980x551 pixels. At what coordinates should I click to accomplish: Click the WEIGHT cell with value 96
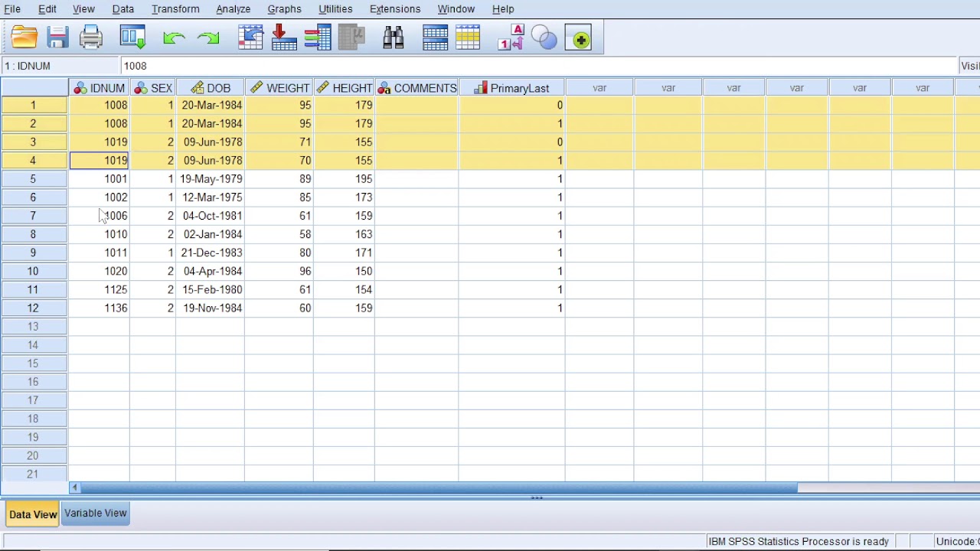(279, 271)
